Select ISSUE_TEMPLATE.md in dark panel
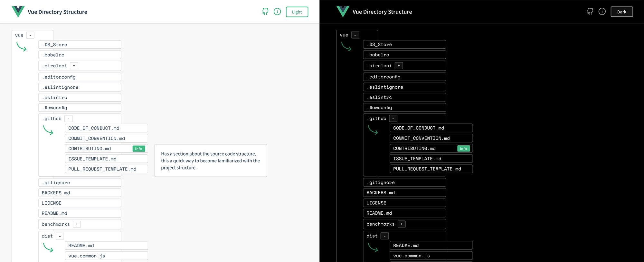Image resolution: width=644 pixels, height=262 pixels. point(431,159)
